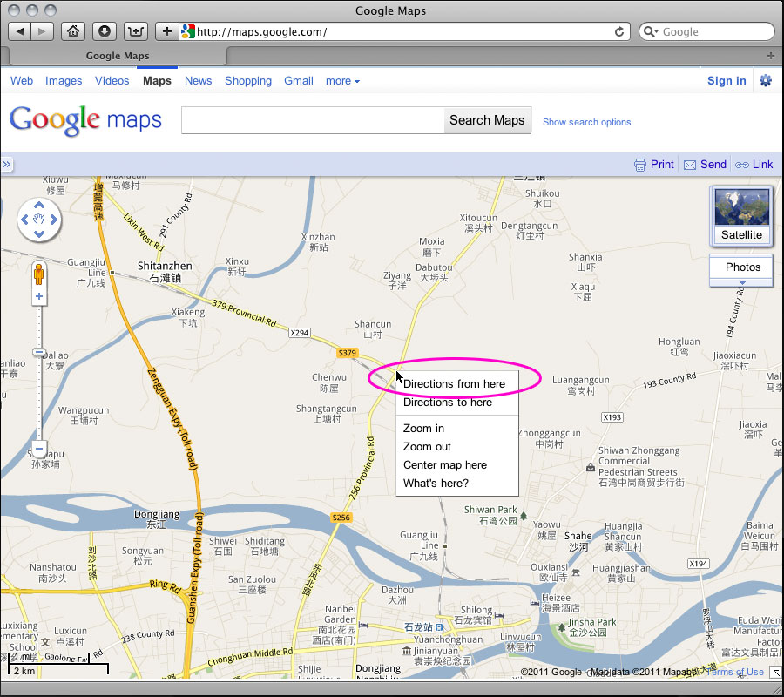Screen dimensions: 784x697
Task: Click the Google maps logo
Action: 85,120
